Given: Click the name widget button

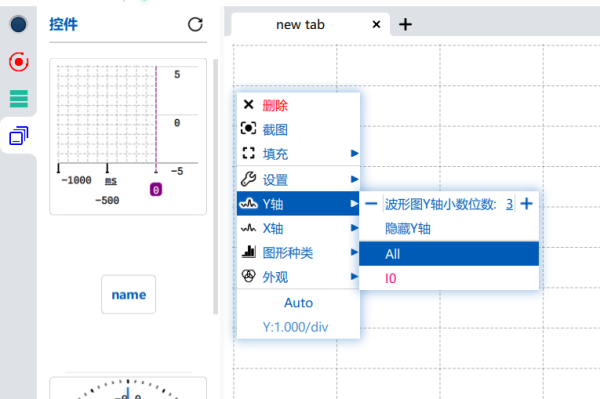Looking at the screenshot, I should pos(129,294).
